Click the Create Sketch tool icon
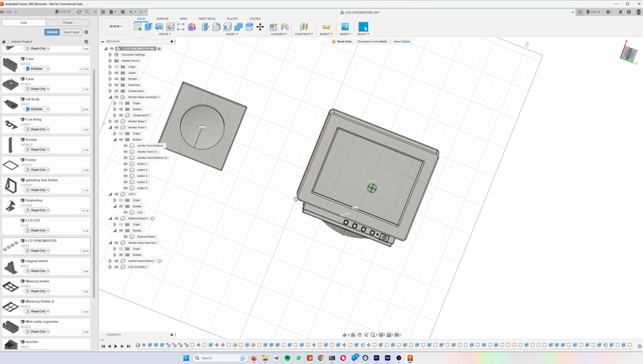643x364 pixels. coord(137,27)
